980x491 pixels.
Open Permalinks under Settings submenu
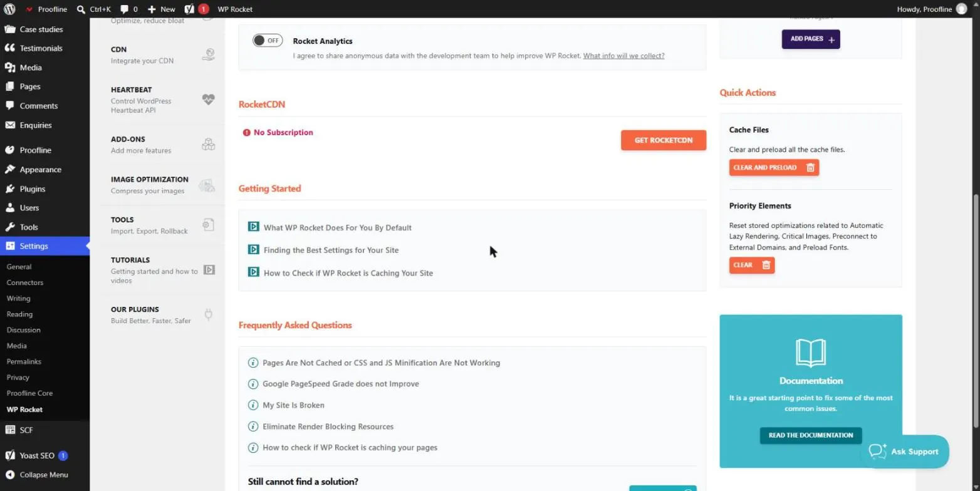coord(24,361)
